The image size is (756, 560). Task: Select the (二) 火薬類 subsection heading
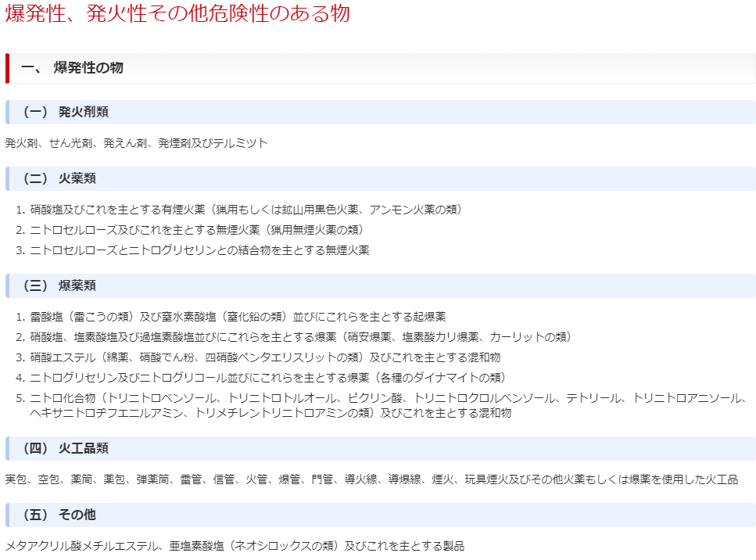point(59,178)
